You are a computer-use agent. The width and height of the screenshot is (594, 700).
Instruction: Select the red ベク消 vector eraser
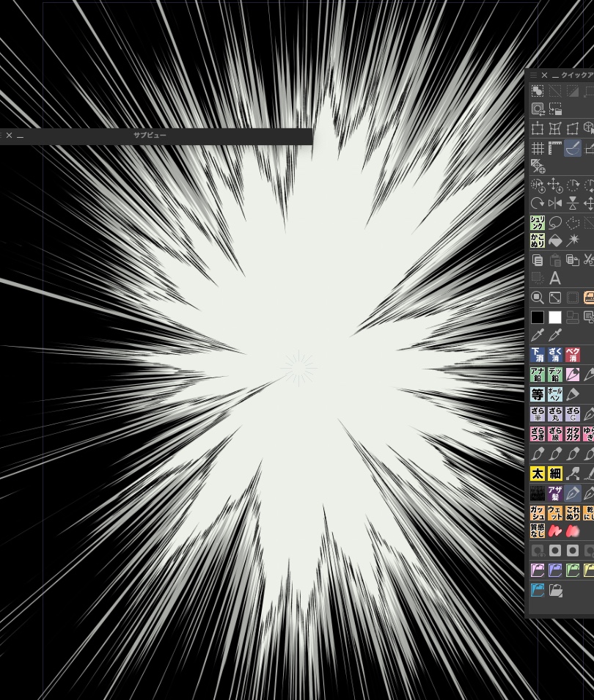[x=573, y=355]
